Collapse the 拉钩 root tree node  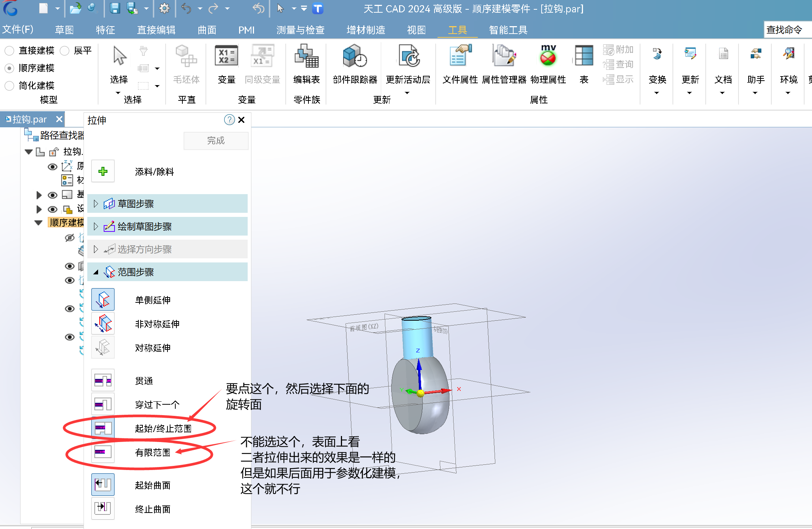click(29, 152)
